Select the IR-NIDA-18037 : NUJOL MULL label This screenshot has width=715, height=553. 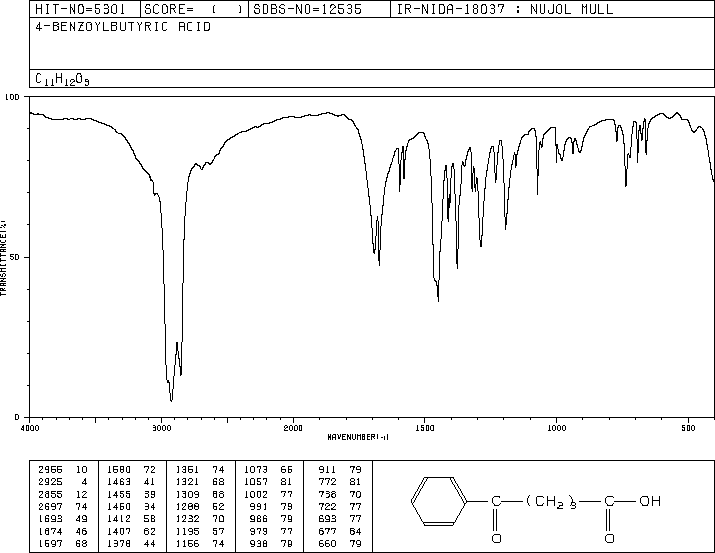tap(504, 9)
